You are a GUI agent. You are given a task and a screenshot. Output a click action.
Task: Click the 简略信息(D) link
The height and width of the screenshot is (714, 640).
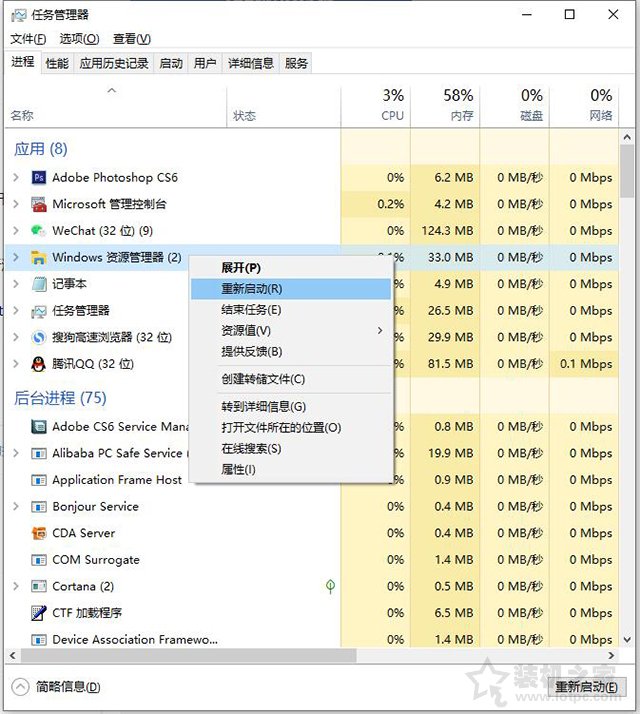coord(68,687)
